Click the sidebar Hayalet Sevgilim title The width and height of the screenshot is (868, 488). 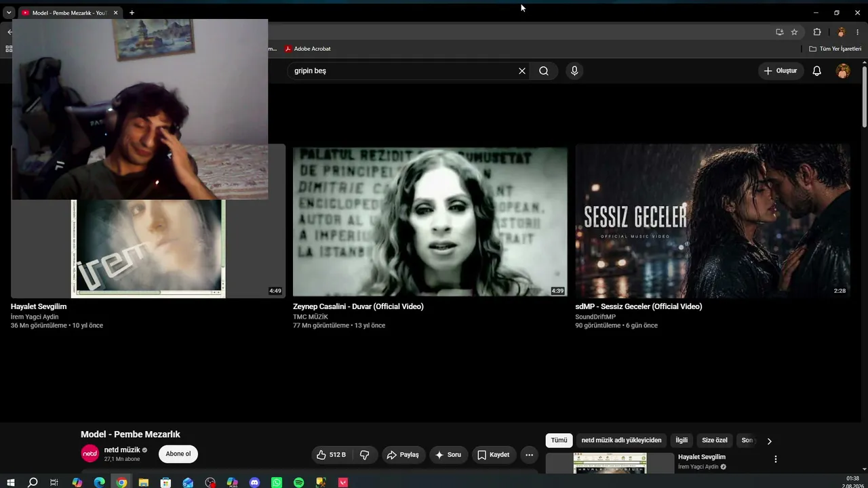tap(702, 457)
